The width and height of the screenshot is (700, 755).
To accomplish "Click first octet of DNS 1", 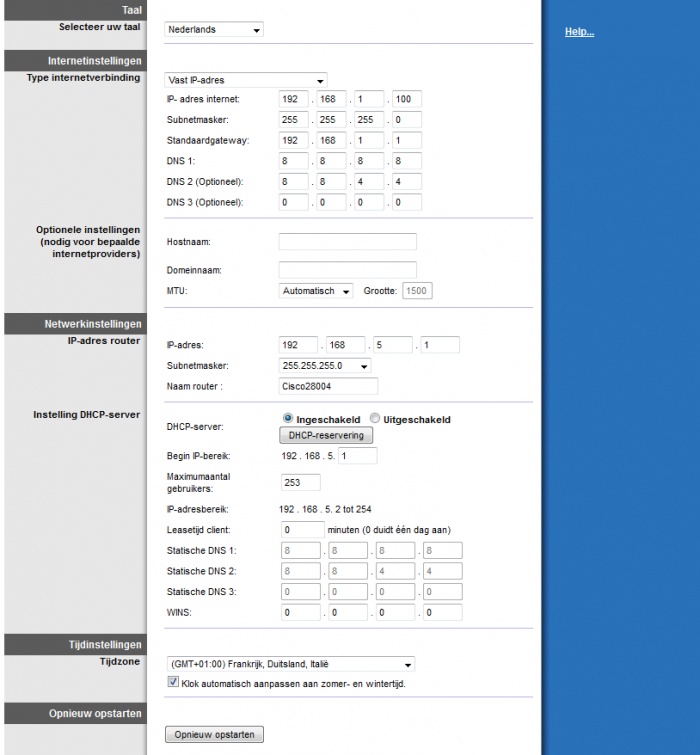I will tap(293, 161).
